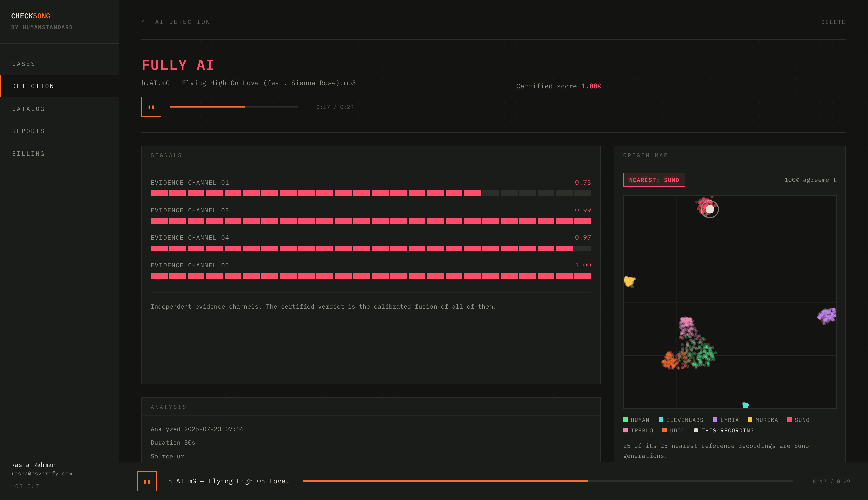Click the Nearest: Suno badge
Viewport: 868px width, 500px height.
click(x=654, y=180)
